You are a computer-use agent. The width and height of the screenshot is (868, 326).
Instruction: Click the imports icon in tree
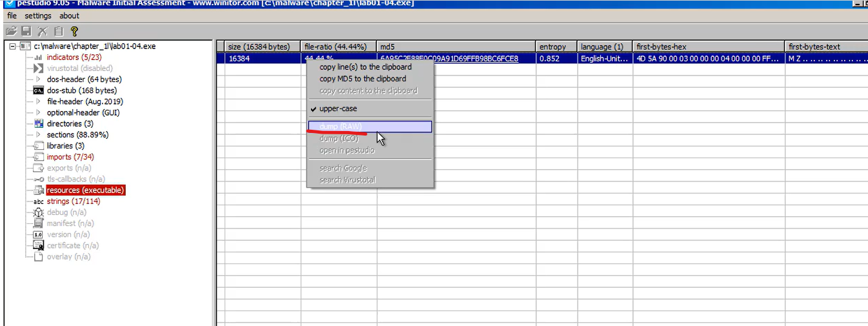(38, 157)
